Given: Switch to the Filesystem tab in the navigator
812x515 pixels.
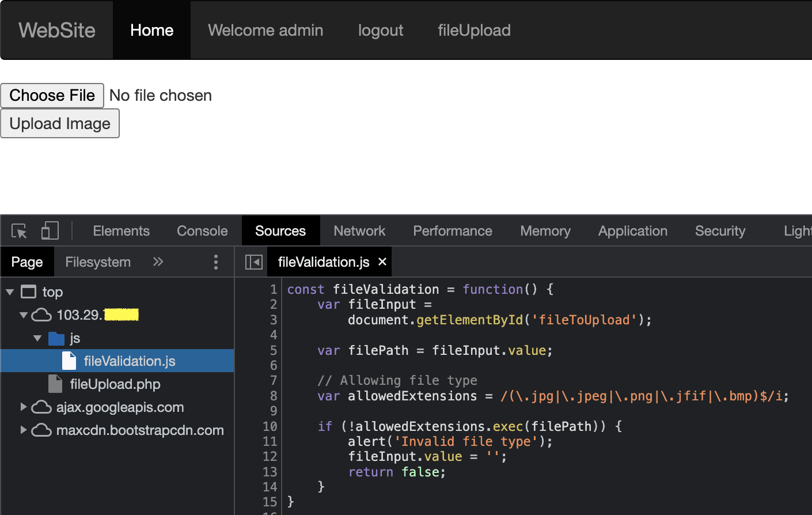Looking at the screenshot, I should click(x=97, y=262).
